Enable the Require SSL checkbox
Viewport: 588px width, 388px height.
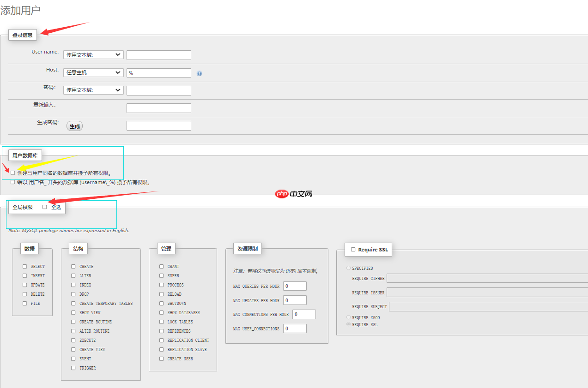point(353,250)
